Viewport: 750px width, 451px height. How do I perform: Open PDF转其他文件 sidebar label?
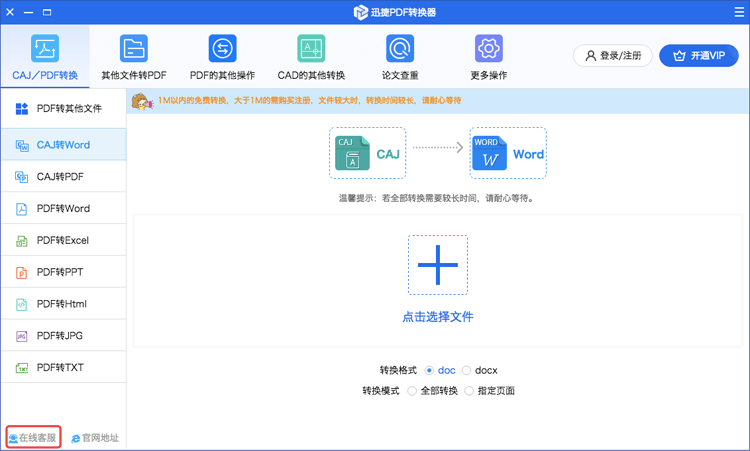point(69,109)
